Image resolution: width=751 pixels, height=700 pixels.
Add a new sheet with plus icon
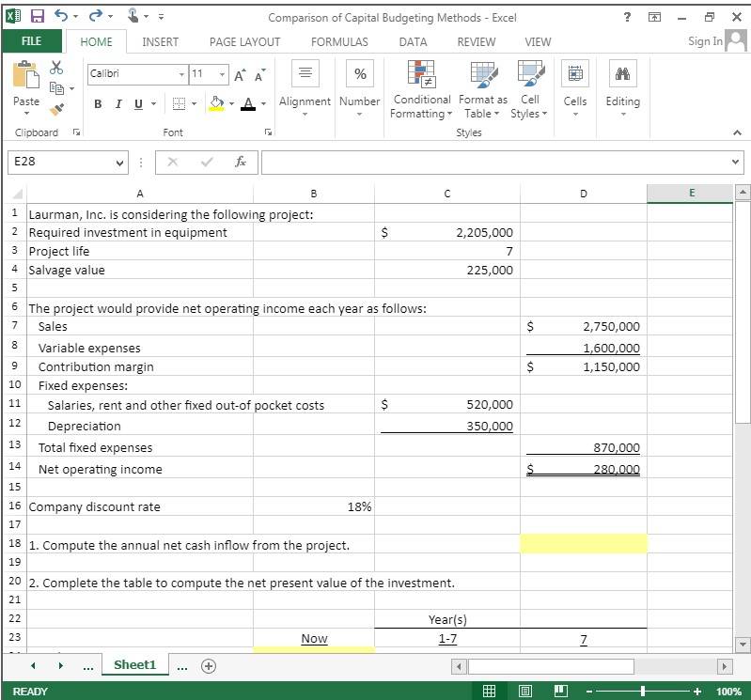click(209, 666)
